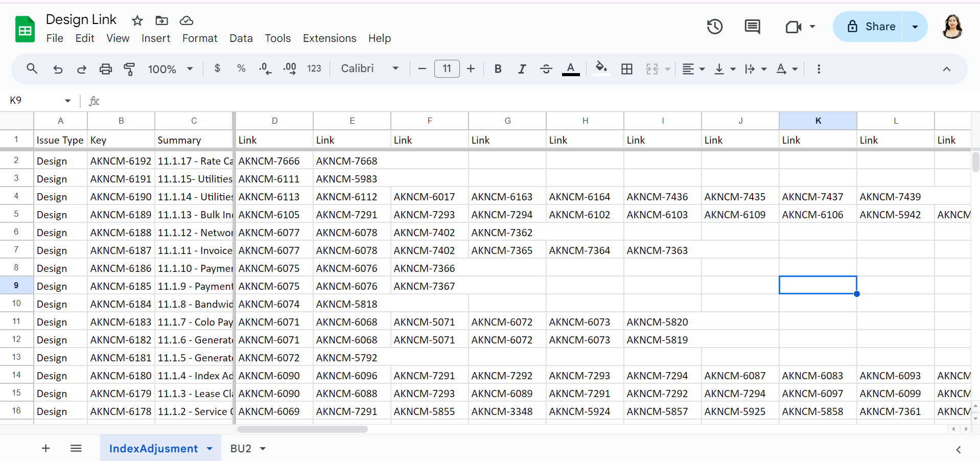Click the paint format roller icon

[x=129, y=69]
